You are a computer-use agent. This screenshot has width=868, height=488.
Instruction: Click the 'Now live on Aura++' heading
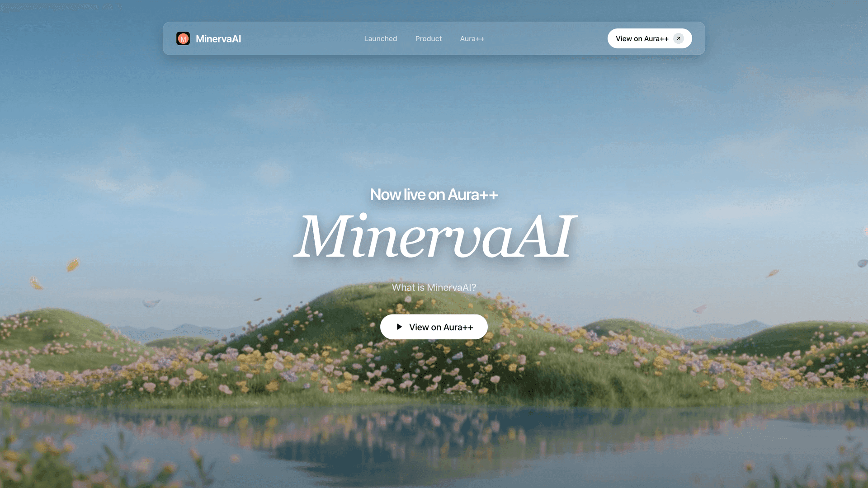(434, 195)
